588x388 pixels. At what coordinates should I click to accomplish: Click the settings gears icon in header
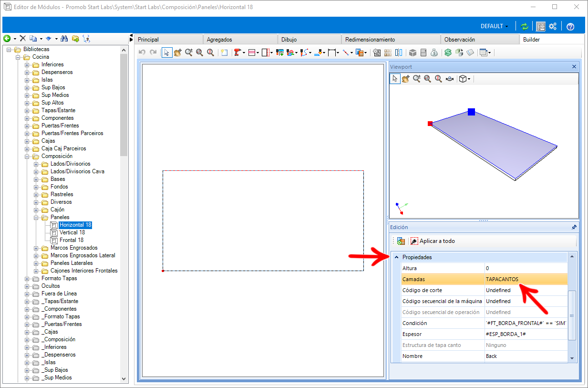pos(553,26)
